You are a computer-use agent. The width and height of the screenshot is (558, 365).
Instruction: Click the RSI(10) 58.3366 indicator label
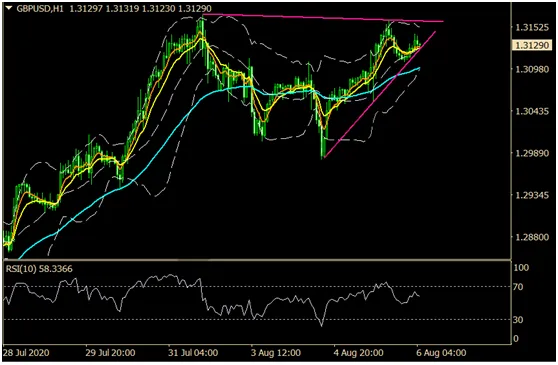(x=39, y=269)
